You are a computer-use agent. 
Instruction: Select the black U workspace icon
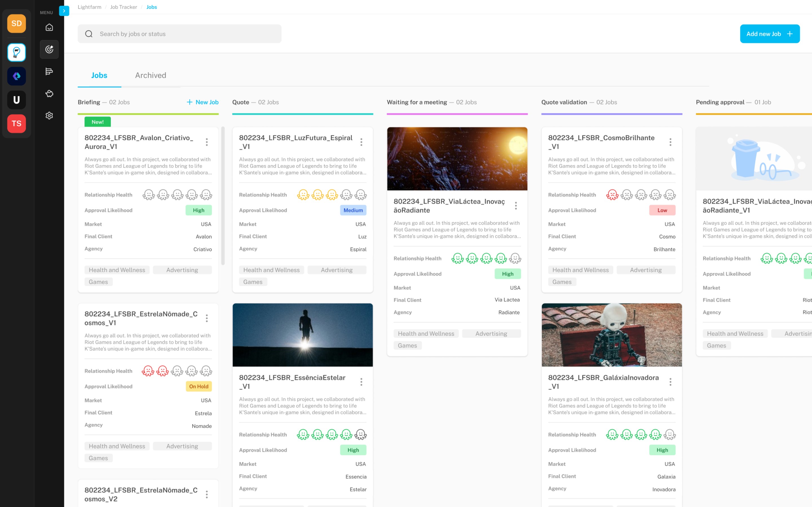coord(16,100)
